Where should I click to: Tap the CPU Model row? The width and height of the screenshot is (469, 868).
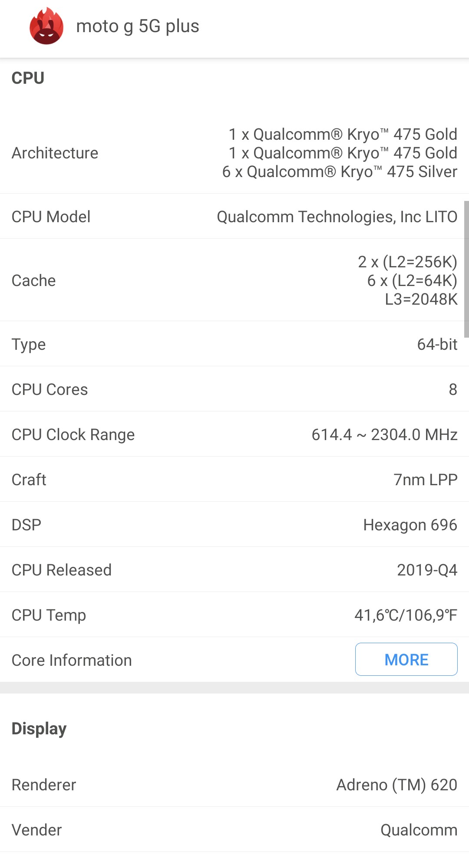(234, 217)
